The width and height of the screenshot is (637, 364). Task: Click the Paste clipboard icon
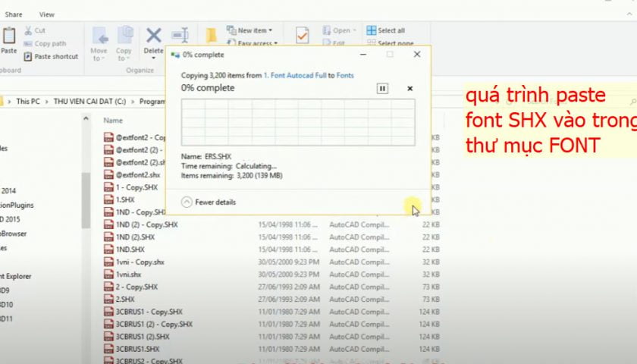[x=8, y=36]
